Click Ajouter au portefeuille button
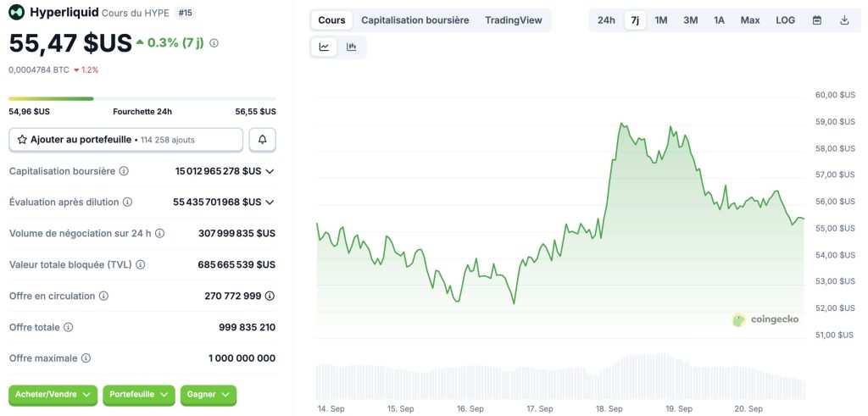This screenshot has height=416, width=868. [125, 139]
